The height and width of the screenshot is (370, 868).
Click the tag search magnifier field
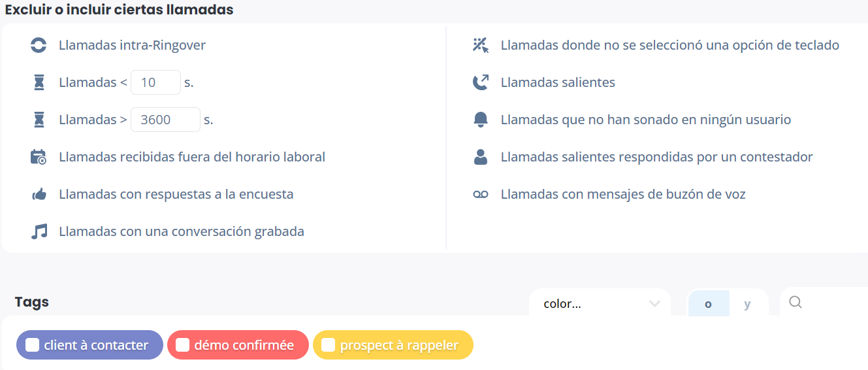tap(824, 303)
